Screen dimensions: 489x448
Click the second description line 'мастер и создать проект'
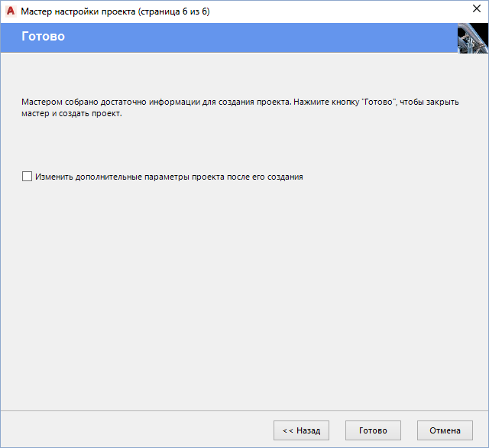pos(71,113)
